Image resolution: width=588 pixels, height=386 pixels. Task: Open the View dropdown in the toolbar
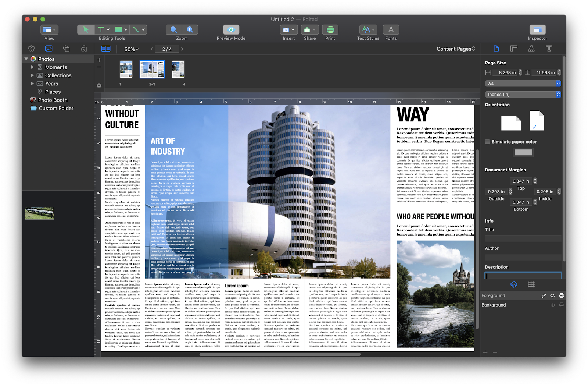click(x=49, y=29)
